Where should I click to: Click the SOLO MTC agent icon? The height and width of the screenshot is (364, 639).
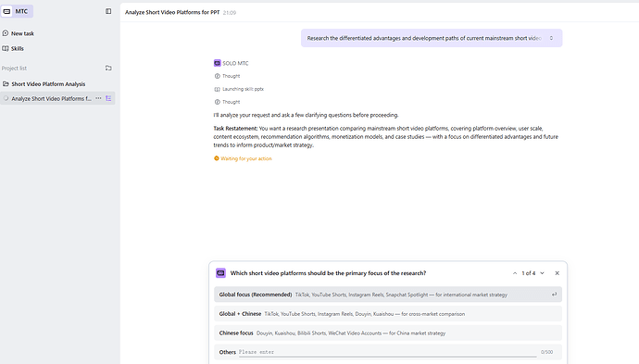[x=218, y=63]
